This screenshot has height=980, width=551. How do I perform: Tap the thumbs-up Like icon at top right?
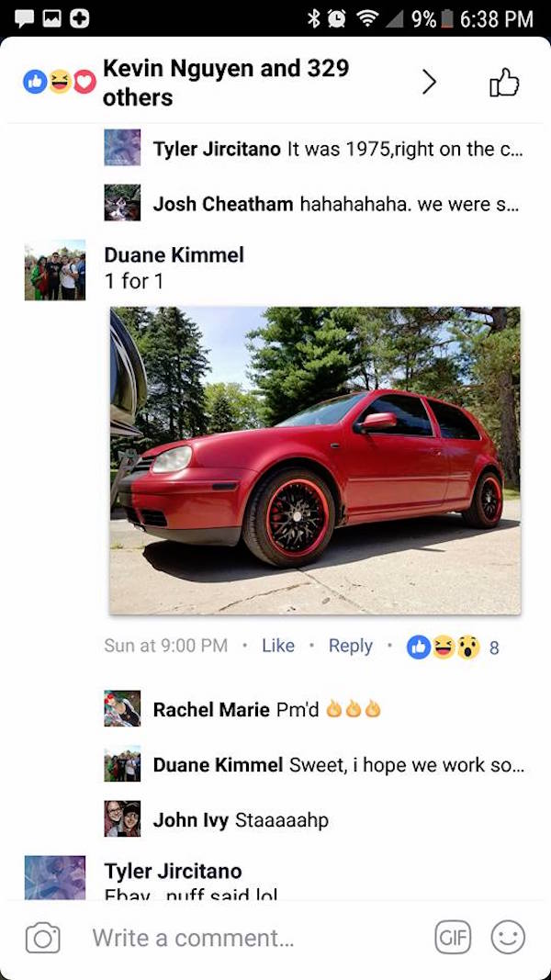(504, 83)
